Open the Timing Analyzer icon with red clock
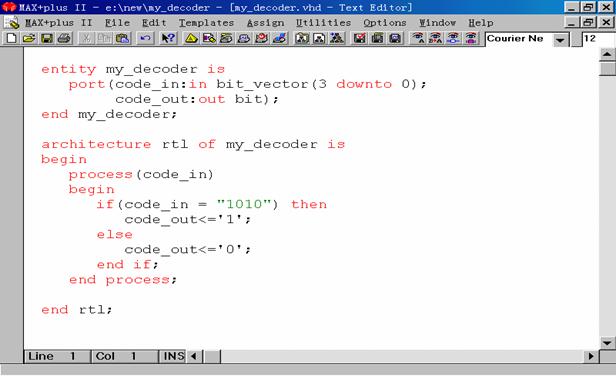Viewport: 616px width, 376px height. (x=262, y=38)
